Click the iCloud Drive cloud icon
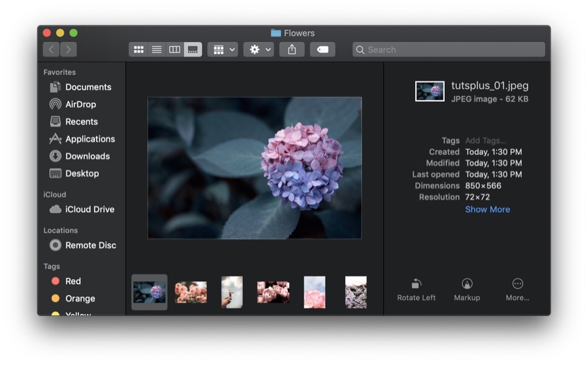Image resolution: width=588 pixels, height=365 pixels. pyautogui.click(x=55, y=209)
